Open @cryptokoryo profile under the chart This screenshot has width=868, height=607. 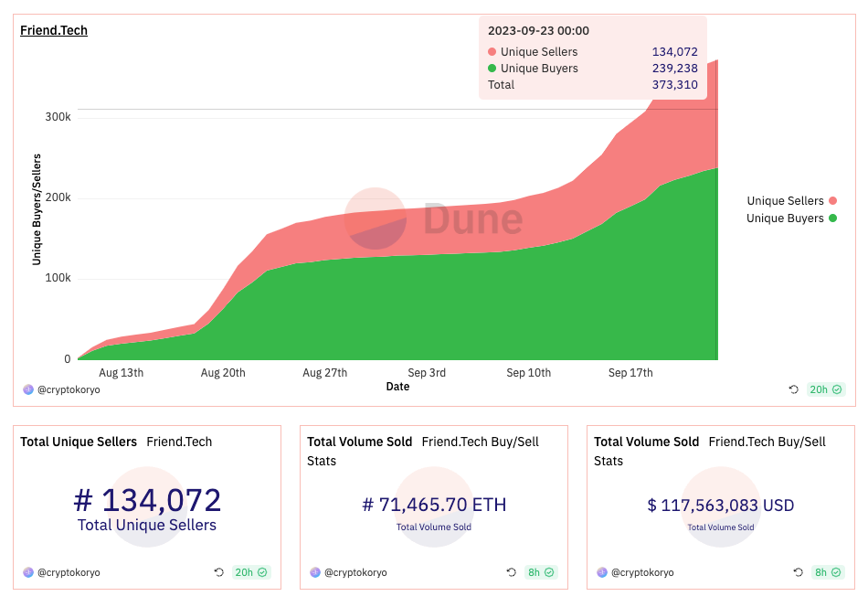coord(69,389)
